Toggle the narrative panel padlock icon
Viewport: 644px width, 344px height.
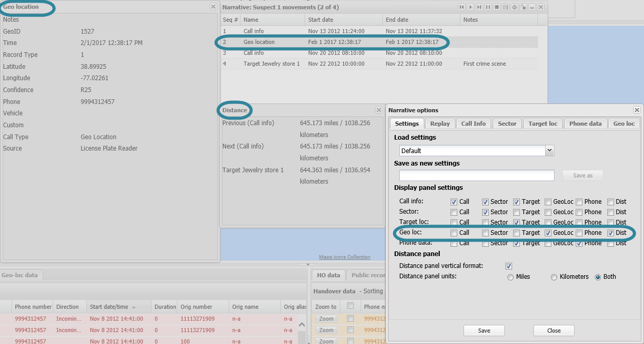[x=523, y=7]
